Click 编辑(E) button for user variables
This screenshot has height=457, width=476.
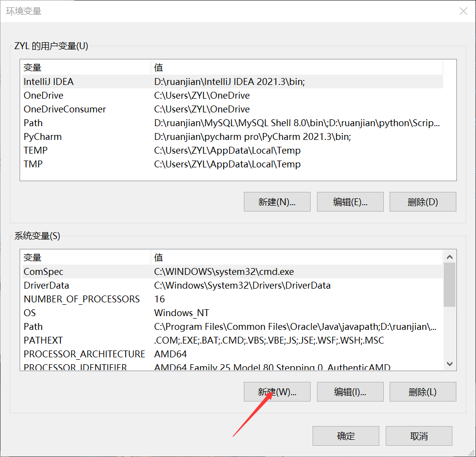tap(350, 202)
